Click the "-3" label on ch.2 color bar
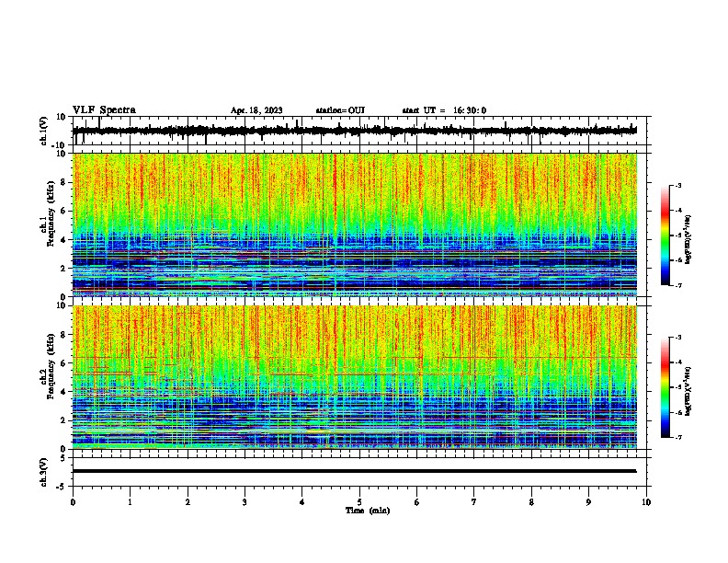Screen dimensions: 728x563 677,338
